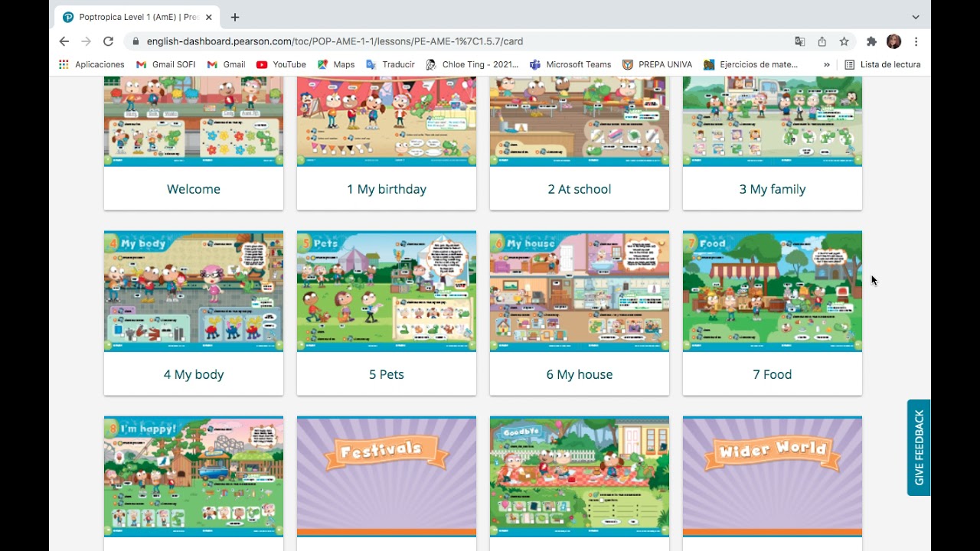Open the Festivals unit card
980x551 pixels.
(387, 477)
